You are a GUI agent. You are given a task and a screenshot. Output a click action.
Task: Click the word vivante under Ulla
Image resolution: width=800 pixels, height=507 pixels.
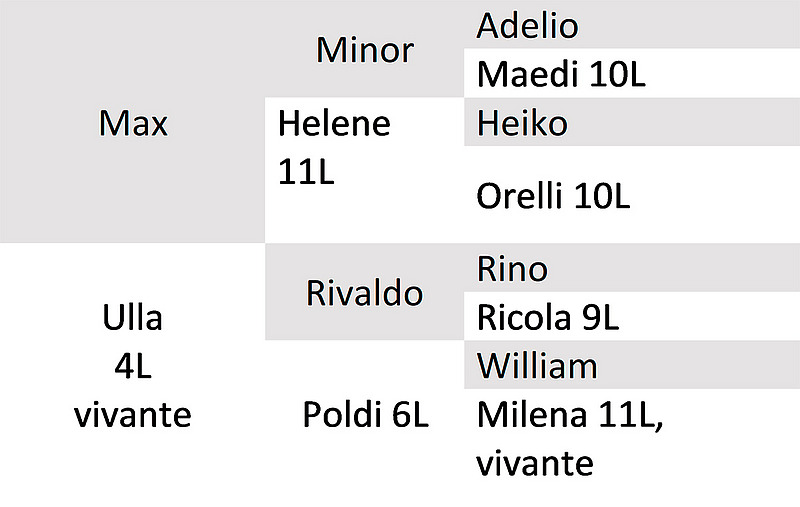133,415
